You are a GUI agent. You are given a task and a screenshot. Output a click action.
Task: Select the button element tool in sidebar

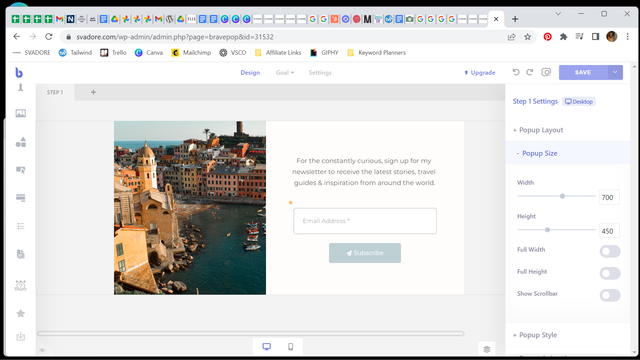pos(20,170)
